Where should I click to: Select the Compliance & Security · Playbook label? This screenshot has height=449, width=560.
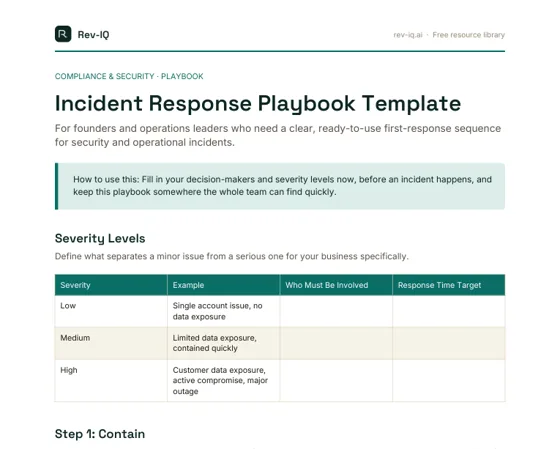point(129,76)
